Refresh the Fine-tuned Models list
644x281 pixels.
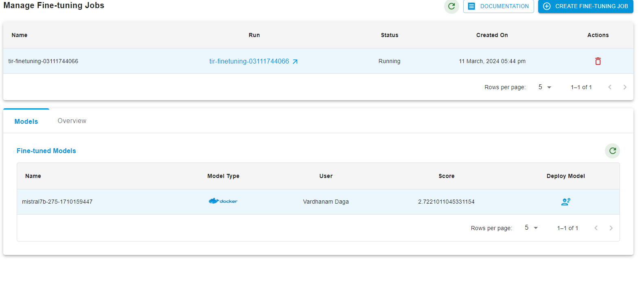612,151
